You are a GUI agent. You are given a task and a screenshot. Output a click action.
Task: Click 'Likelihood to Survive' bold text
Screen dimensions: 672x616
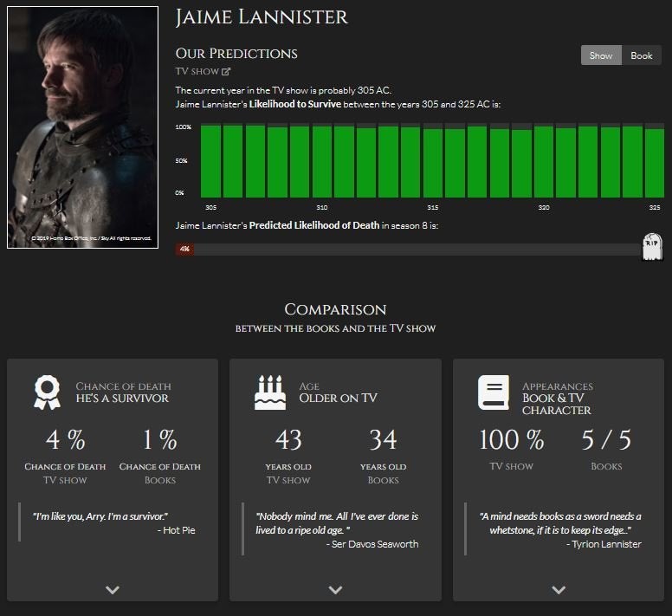[x=295, y=104]
